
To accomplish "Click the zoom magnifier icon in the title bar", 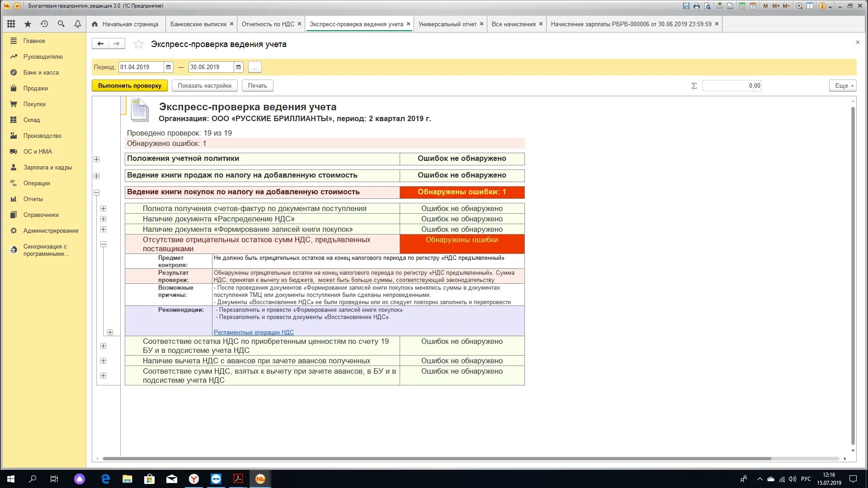I will pos(799,6).
